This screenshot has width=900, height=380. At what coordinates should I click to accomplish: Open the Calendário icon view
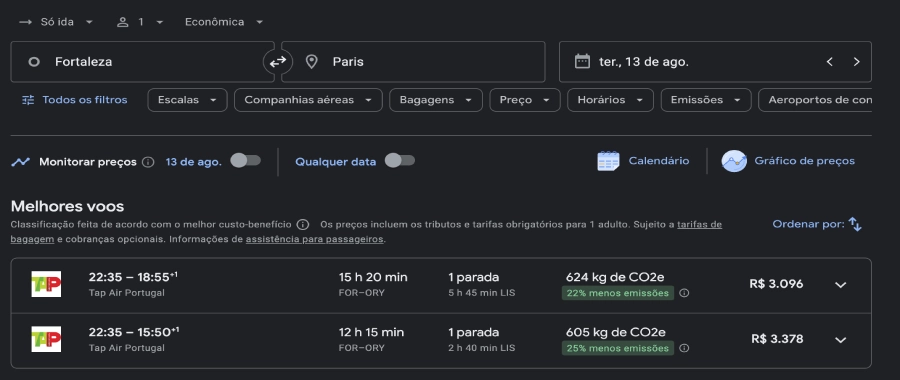[x=608, y=161]
